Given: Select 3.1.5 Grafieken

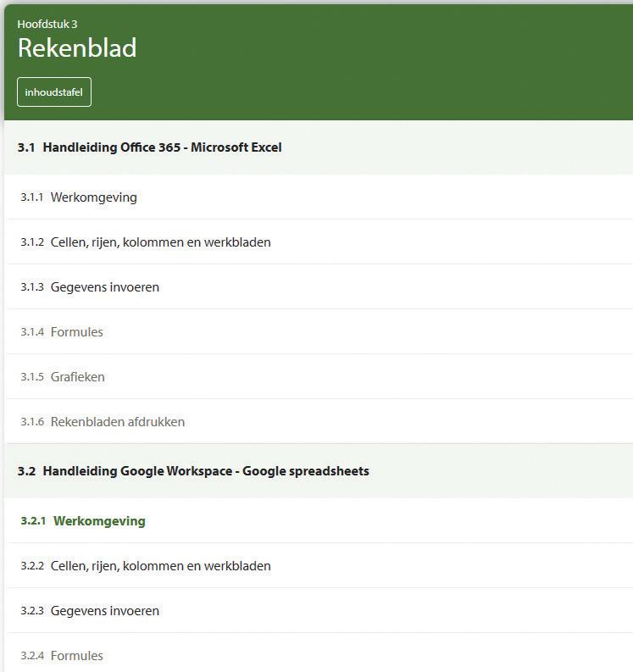Looking at the screenshot, I should (319, 377).
